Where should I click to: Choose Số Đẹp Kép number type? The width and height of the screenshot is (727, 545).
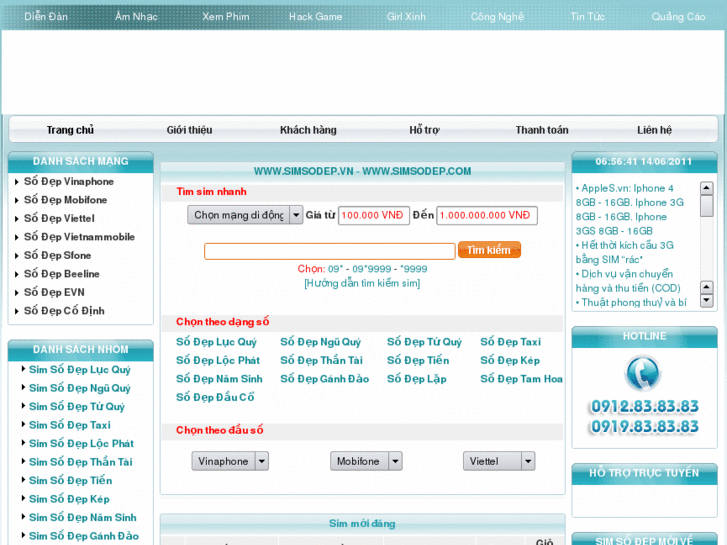tap(510, 360)
